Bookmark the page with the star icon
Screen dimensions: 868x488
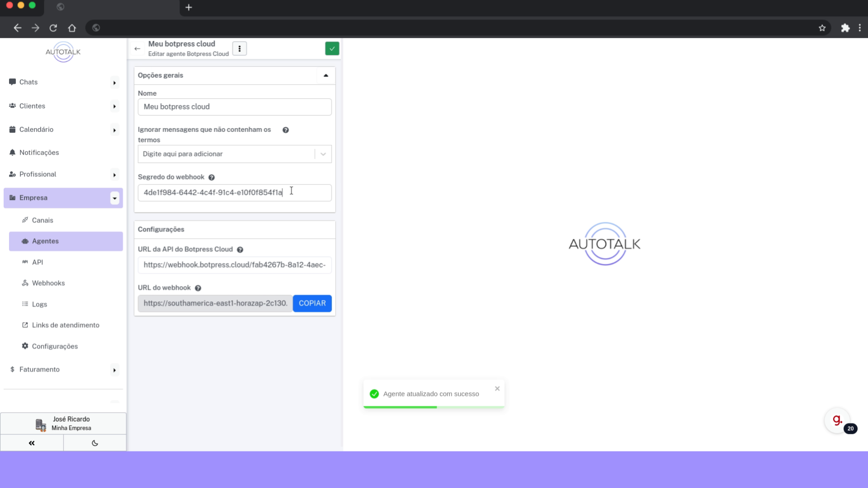pyautogui.click(x=822, y=28)
